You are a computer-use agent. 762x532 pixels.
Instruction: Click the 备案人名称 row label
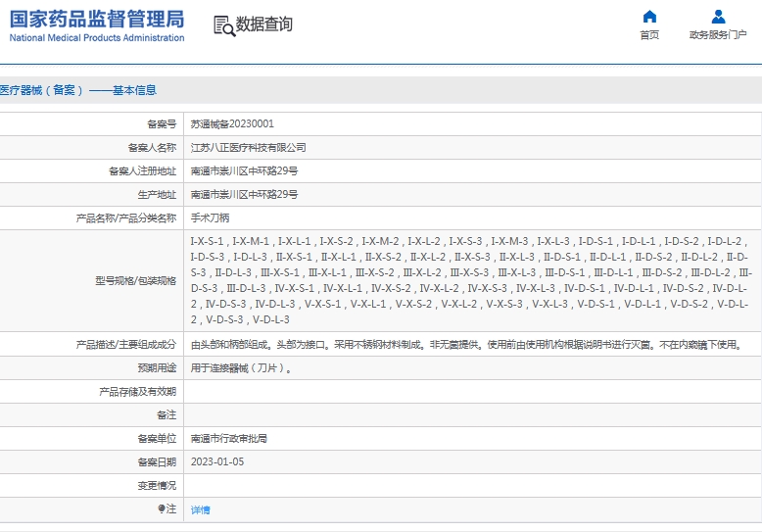(x=152, y=147)
